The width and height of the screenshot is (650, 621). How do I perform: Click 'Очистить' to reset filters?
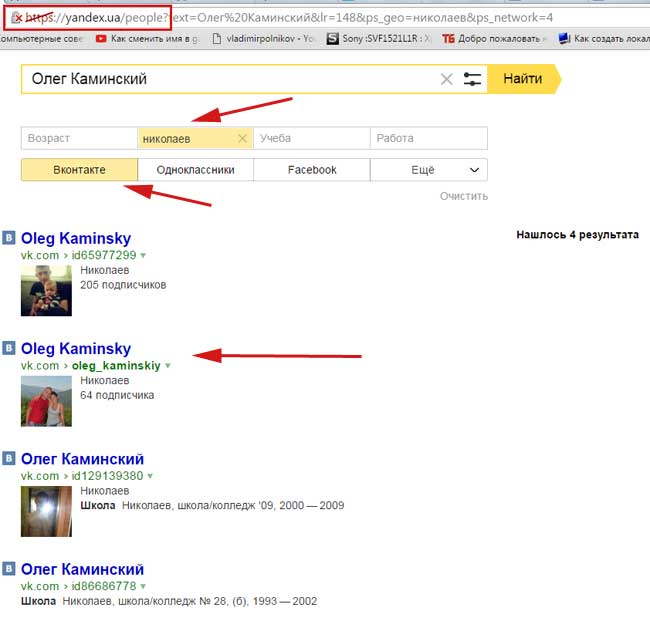pos(464,196)
